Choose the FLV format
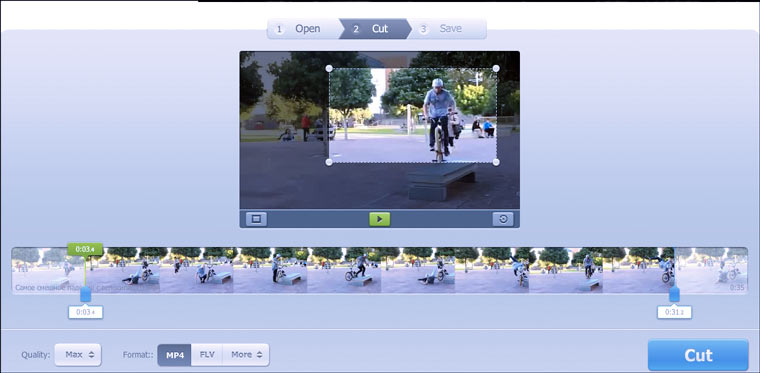Image resolution: width=760 pixels, height=373 pixels. click(207, 355)
